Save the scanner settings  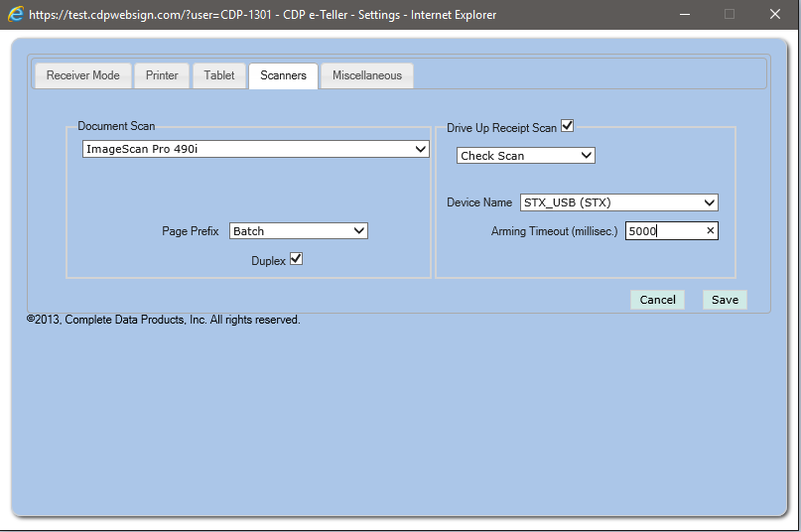(x=725, y=300)
